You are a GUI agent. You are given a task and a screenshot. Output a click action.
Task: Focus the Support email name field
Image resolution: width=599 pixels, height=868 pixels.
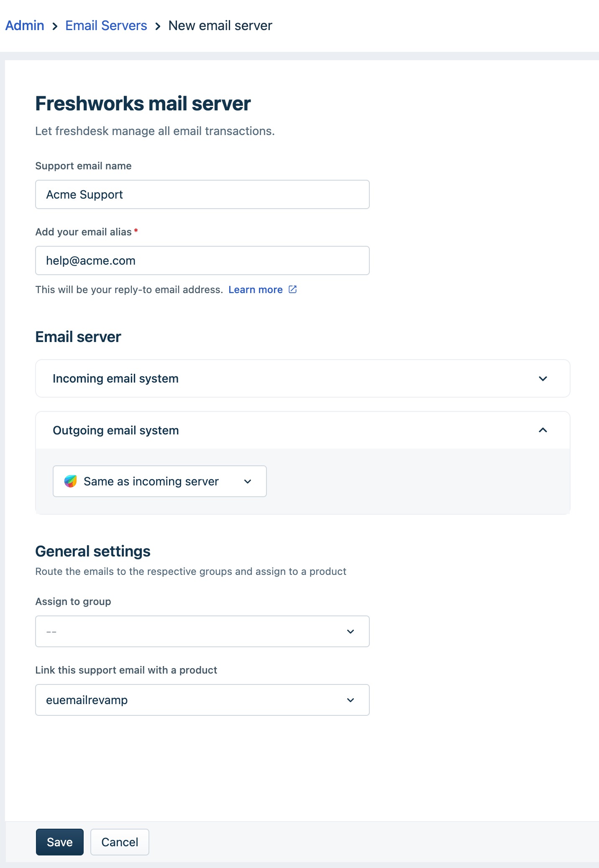(202, 194)
